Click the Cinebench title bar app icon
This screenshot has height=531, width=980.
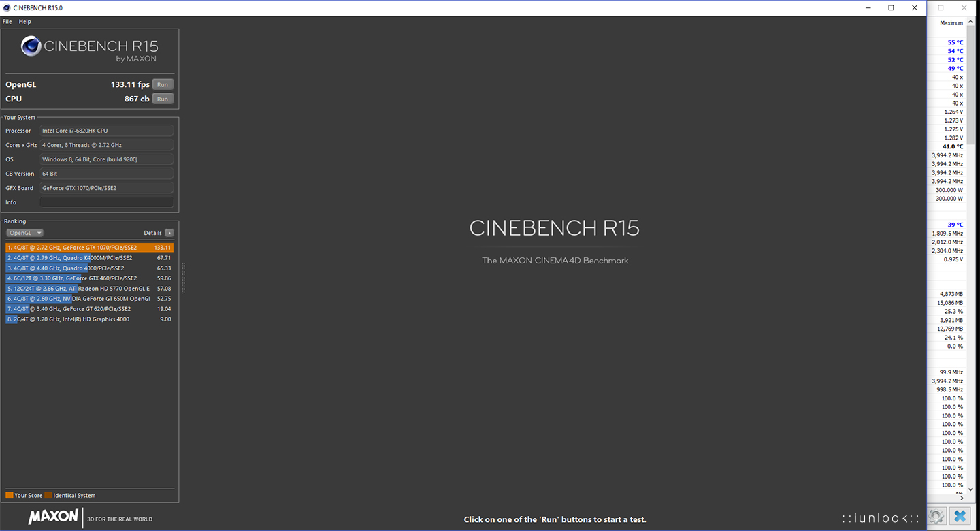(7, 7)
